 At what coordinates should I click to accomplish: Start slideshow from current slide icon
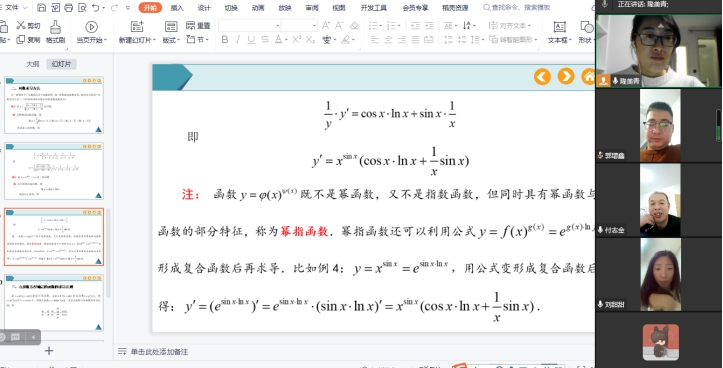(91, 32)
